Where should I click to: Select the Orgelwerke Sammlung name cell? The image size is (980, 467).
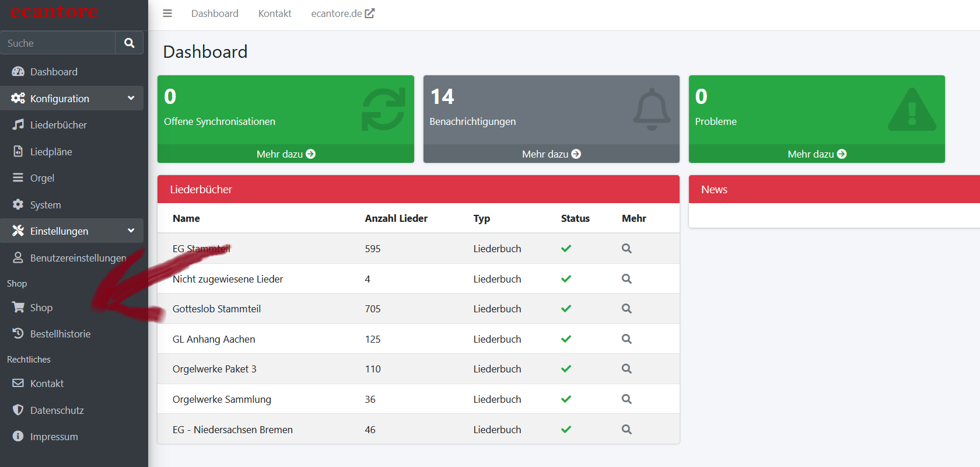click(x=222, y=399)
